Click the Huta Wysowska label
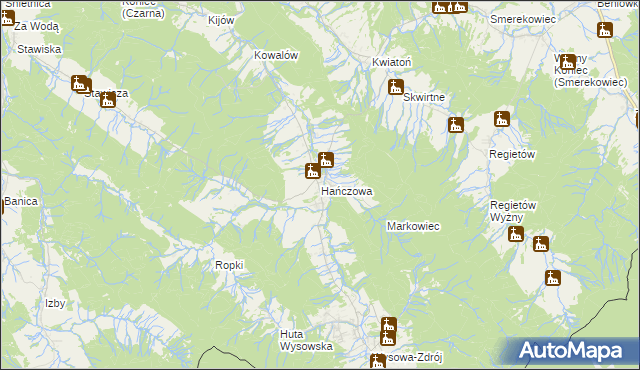 306,340
